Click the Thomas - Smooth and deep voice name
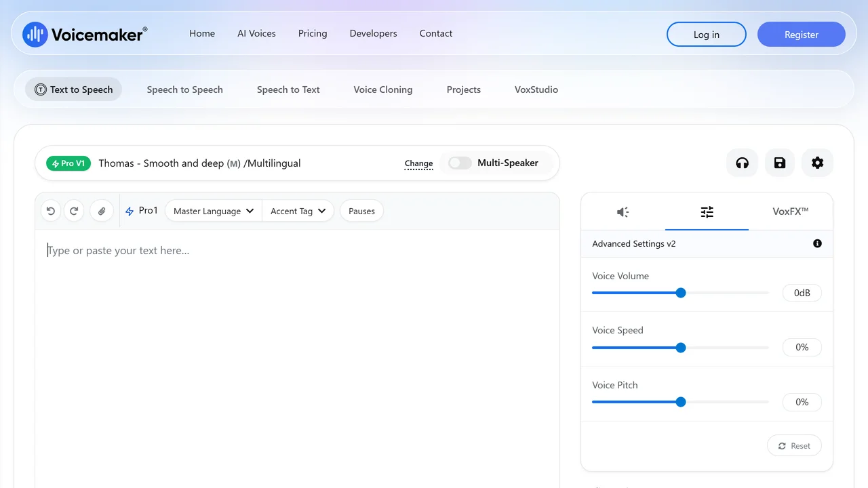Image resolution: width=868 pixels, height=488 pixels. point(199,163)
